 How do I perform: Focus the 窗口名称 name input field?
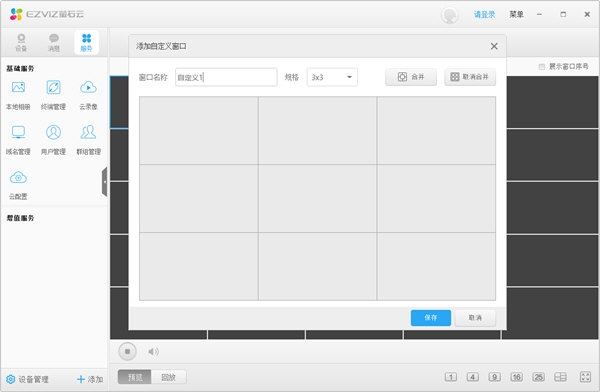click(x=226, y=77)
